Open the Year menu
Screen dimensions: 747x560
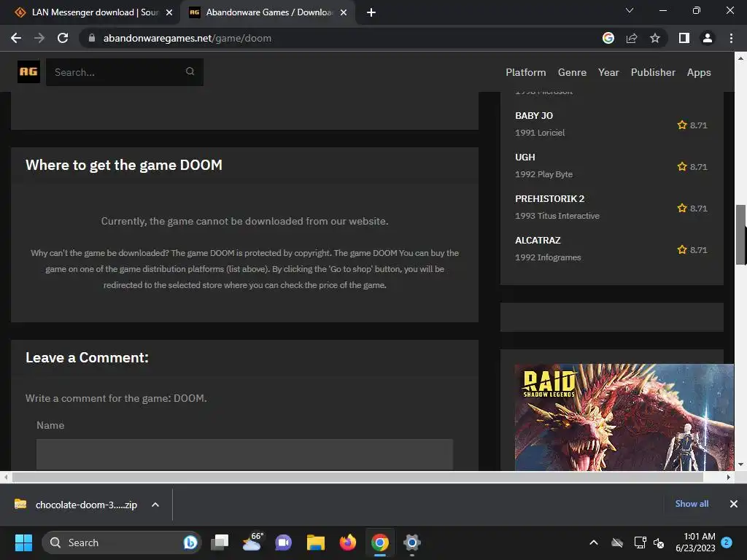[x=608, y=72]
